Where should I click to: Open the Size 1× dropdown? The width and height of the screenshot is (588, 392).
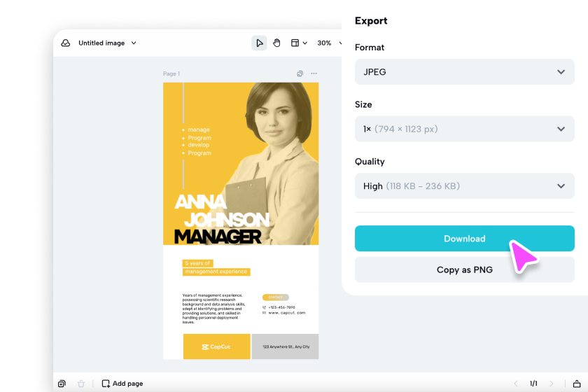click(464, 129)
